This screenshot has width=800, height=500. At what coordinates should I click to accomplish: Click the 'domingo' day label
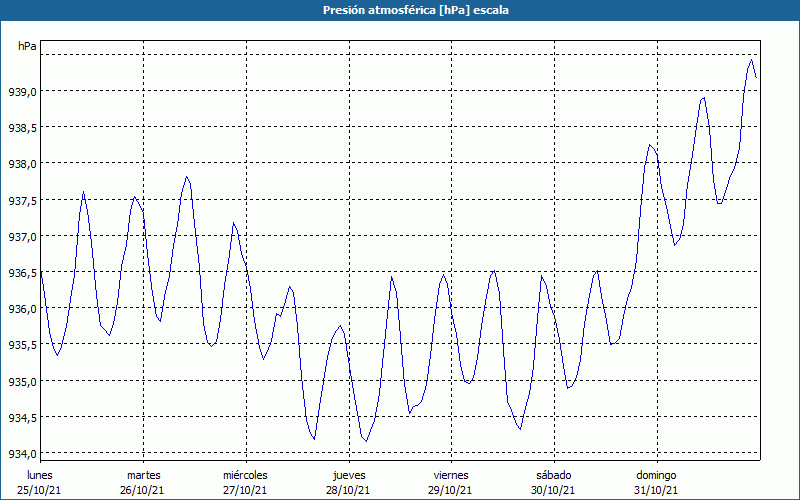pos(656,475)
